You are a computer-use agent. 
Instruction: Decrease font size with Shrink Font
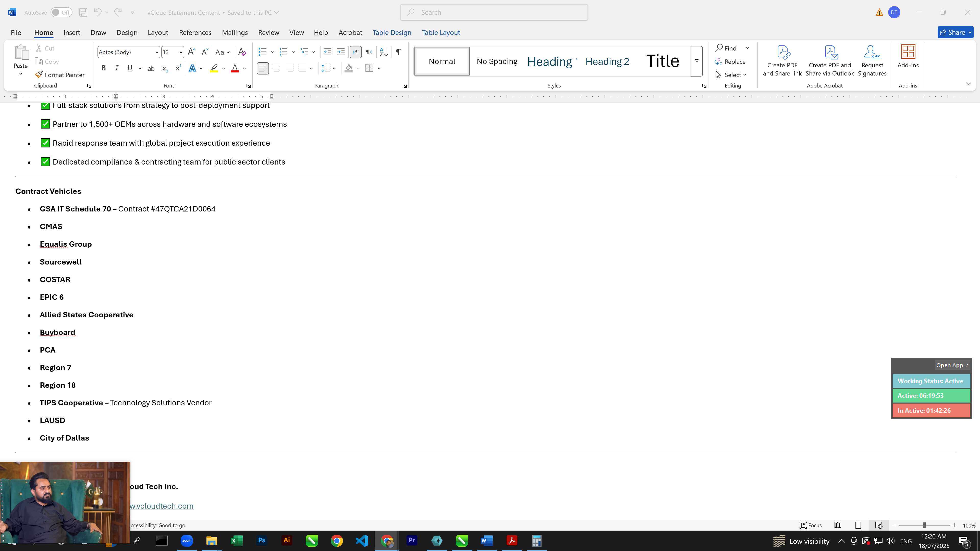pos(205,52)
